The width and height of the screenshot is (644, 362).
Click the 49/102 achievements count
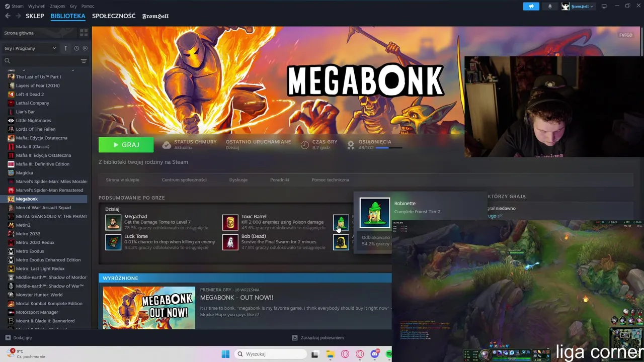tap(366, 148)
